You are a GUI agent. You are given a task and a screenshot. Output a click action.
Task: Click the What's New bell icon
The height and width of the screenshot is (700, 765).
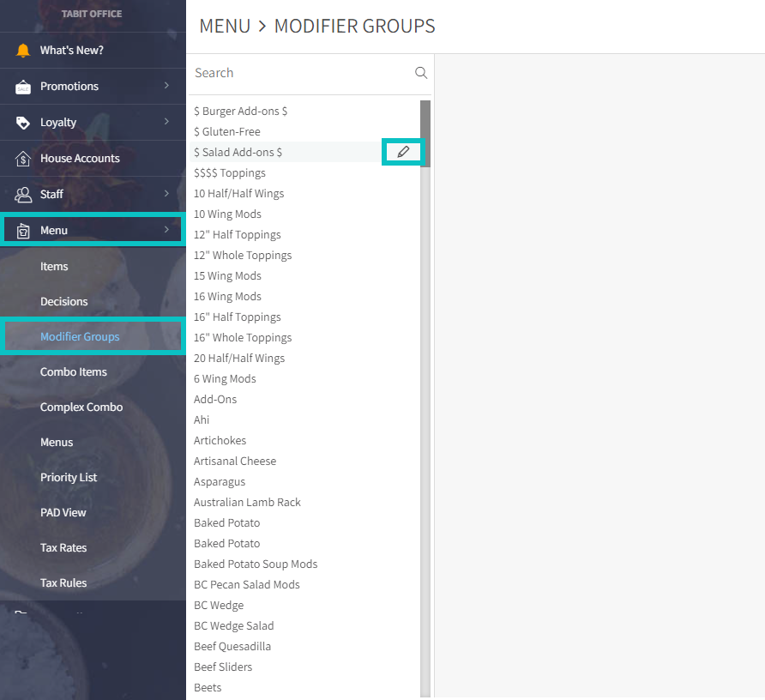pyautogui.click(x=23, y=51)
